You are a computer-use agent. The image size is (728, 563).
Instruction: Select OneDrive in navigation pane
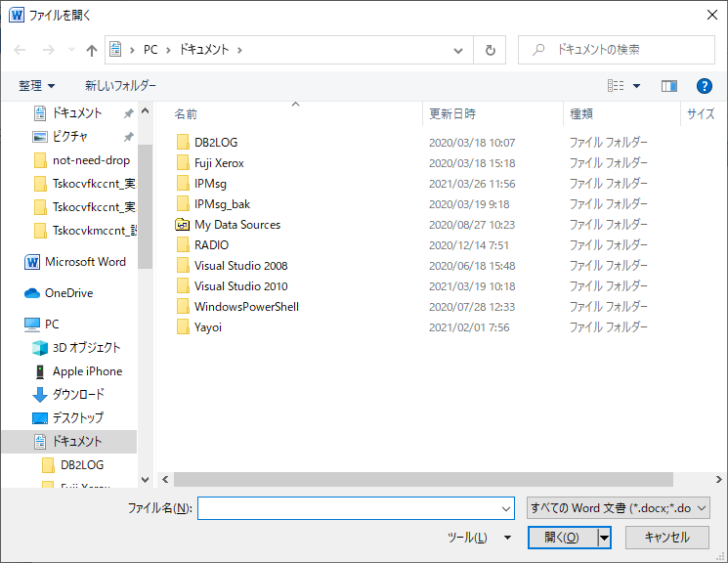(x=68, y=293)
